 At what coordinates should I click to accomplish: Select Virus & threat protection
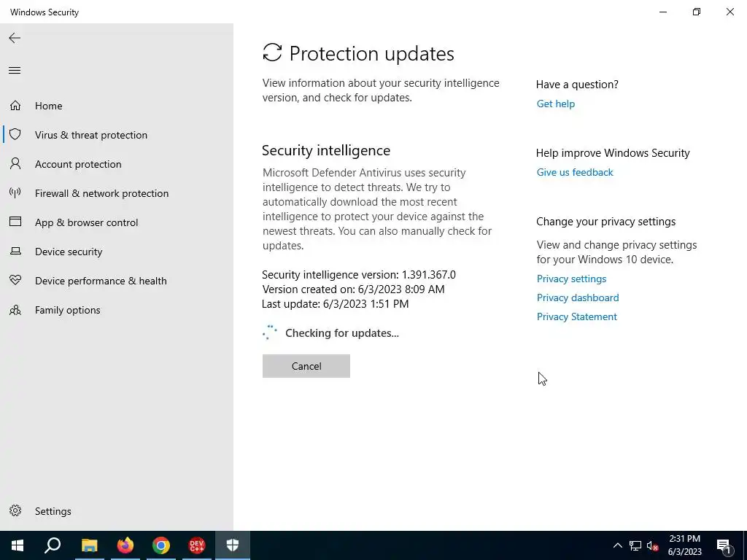coord(91,135)
